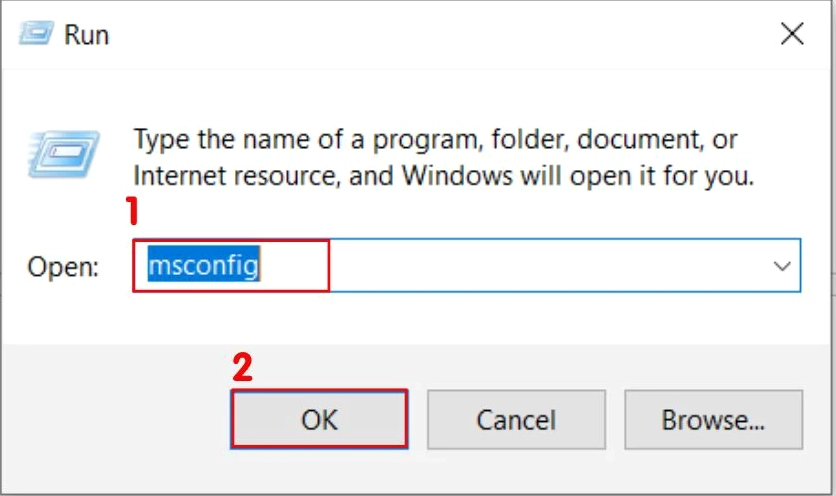
Task: Click "Windows will open it for you" text line
Action: [580, 176]
